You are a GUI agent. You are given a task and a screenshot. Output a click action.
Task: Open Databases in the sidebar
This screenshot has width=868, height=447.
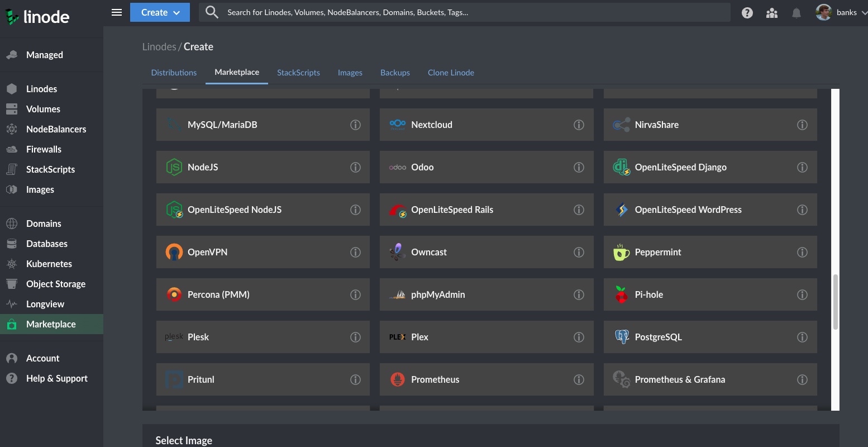click(x=51, y=244)
